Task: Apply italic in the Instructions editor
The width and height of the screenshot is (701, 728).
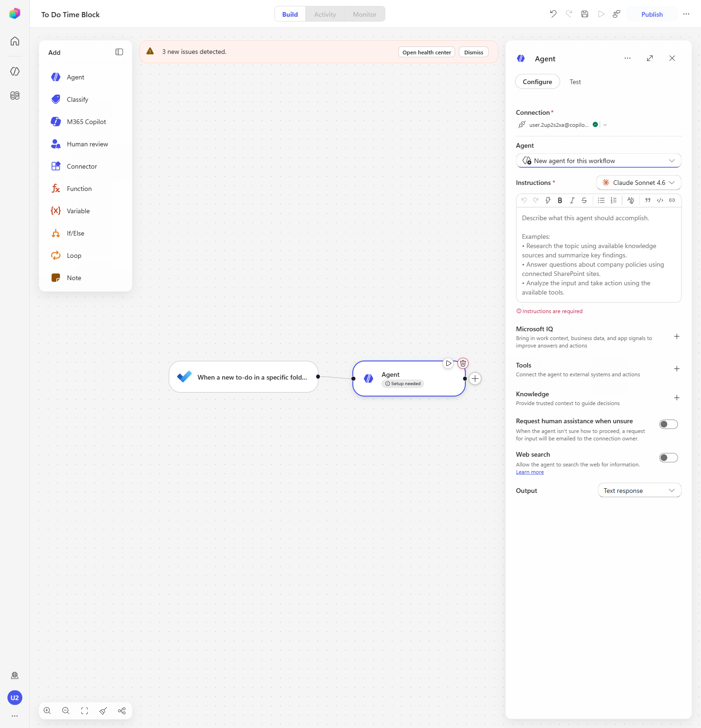Action: tap(572, 200)
